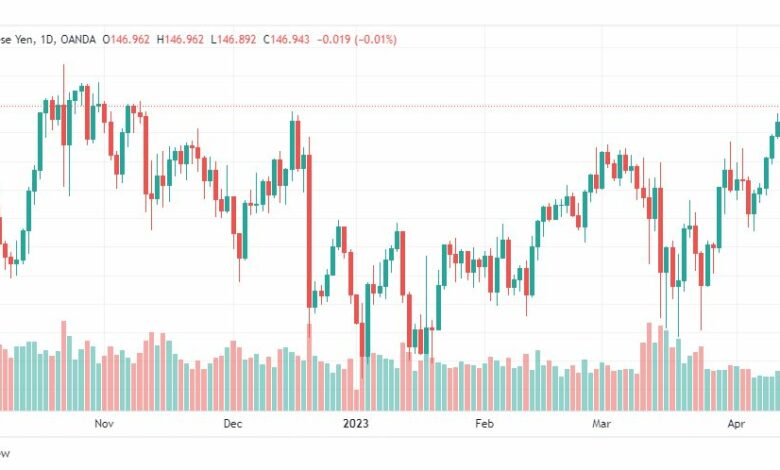Click the Mar time axis label

pos(601,424)
